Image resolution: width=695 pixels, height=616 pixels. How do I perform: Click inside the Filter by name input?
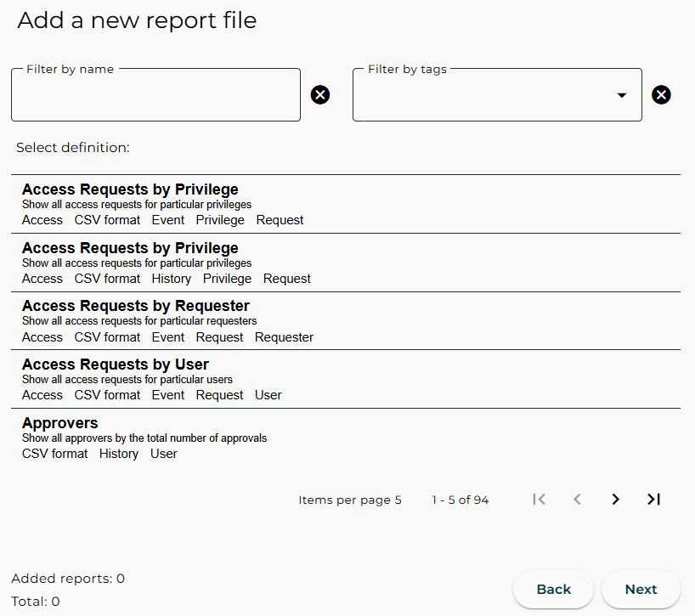pos(155,94)
